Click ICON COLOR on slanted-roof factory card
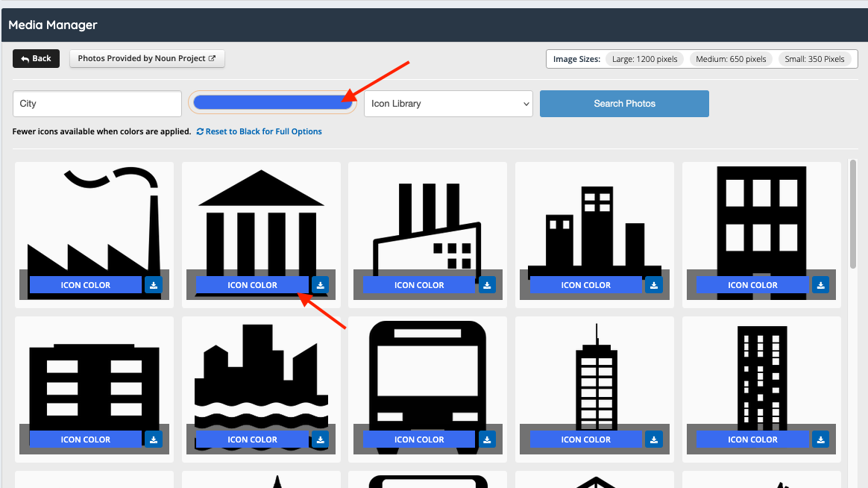 click(419, 285)
